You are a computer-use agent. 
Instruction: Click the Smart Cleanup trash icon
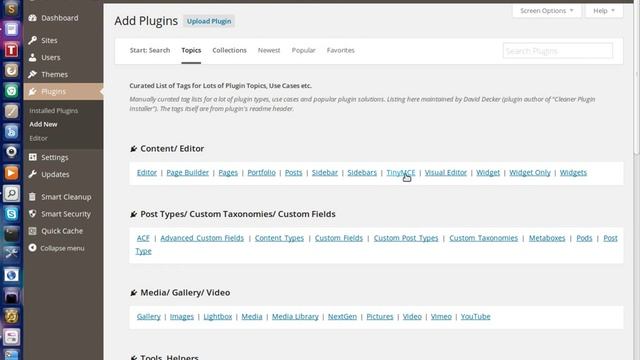point(33,197)
